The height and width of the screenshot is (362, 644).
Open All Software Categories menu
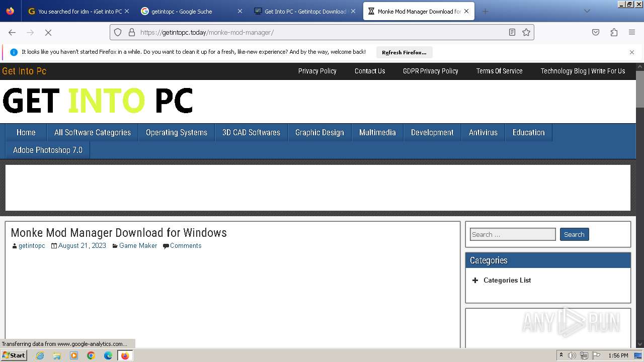coord(93,132)
